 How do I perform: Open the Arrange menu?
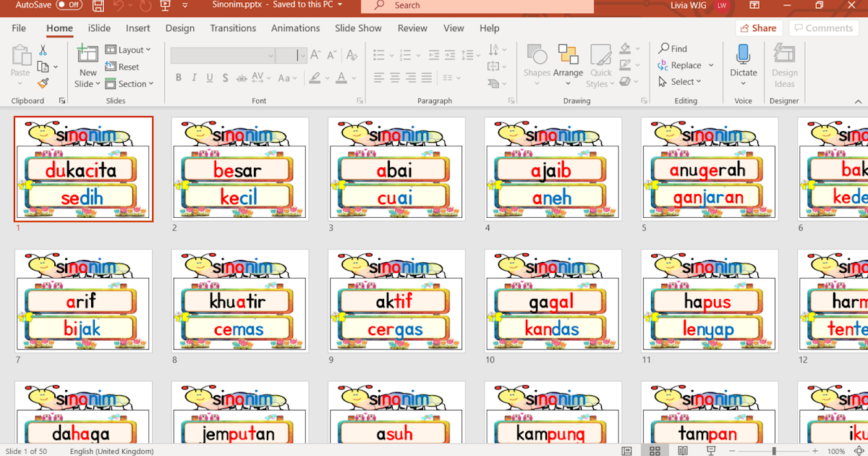pos(568,65)
